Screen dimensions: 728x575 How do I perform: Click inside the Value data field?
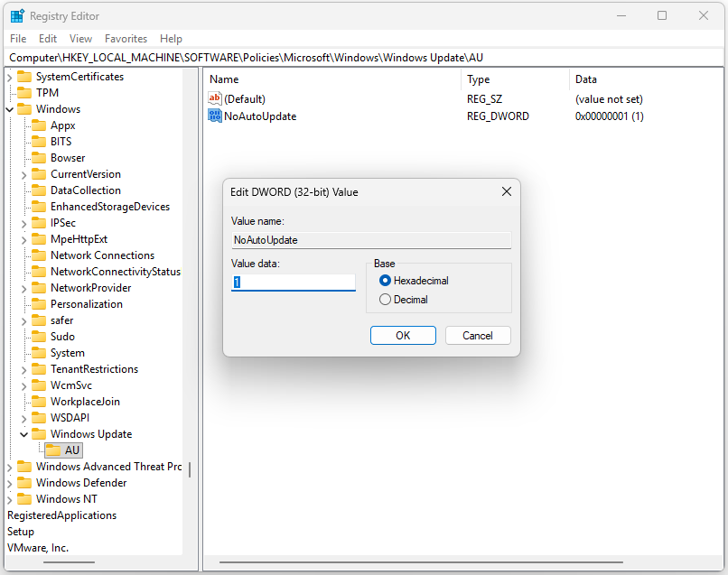[293, 281]
